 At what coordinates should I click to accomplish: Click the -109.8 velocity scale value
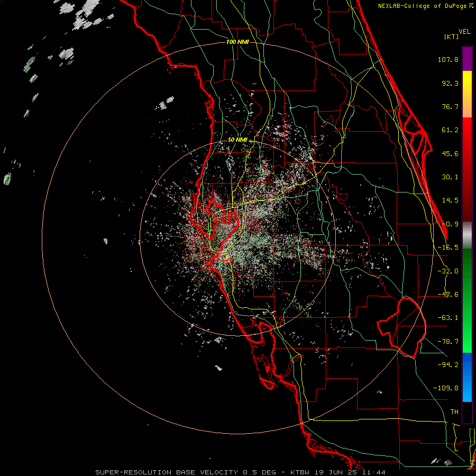(x=446, y=388)
